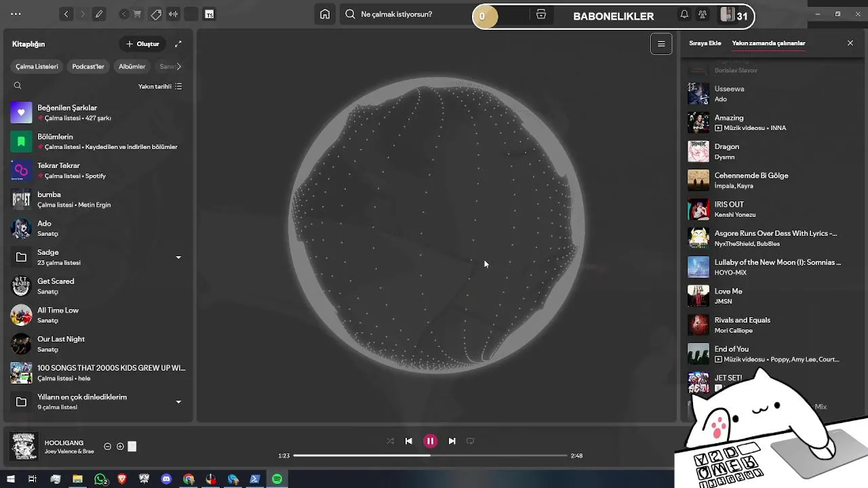Viewport: 868px width, 488px height.
Task: Click the pencil edit icon in top bar
Action: click(99, 14)
